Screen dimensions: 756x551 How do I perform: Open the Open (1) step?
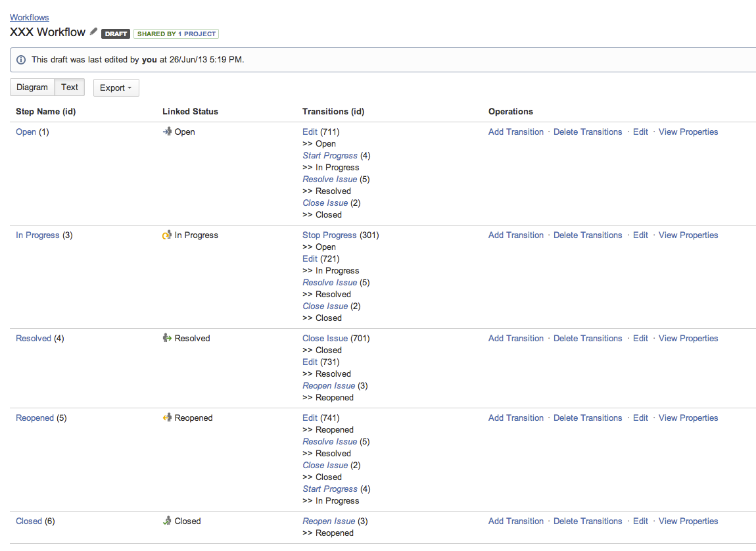(26, 132)
